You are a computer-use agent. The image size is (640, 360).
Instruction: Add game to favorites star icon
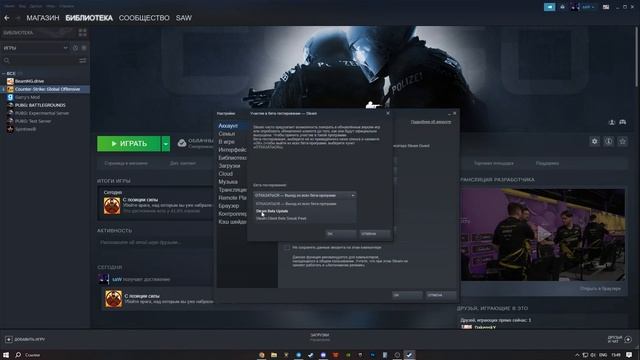(x=622, y=141)
